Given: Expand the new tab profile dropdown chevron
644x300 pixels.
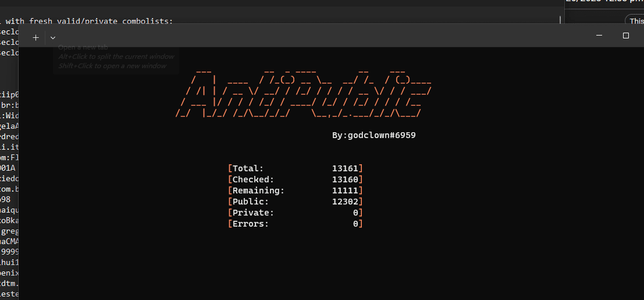Looking at the screenshot, I should pyautogui.click(x=52, y=37).
